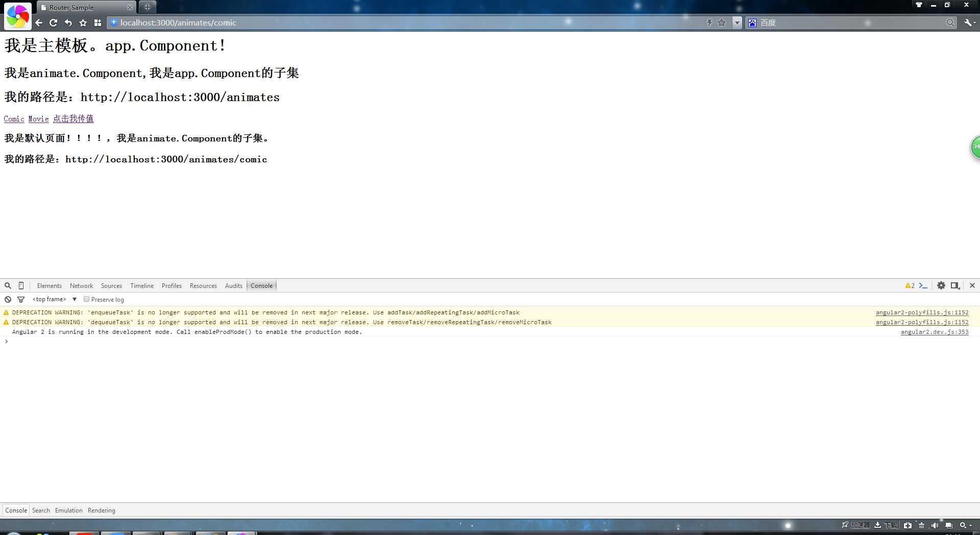980x535 pixels.
Task: Open the wrench tools menu
Action: click(969, 22)
